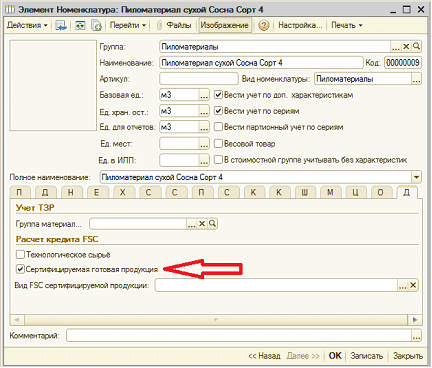Click into the Базовая ед. field
The height and width of the screenshot is (368, 432).
(x=179, y=95)
